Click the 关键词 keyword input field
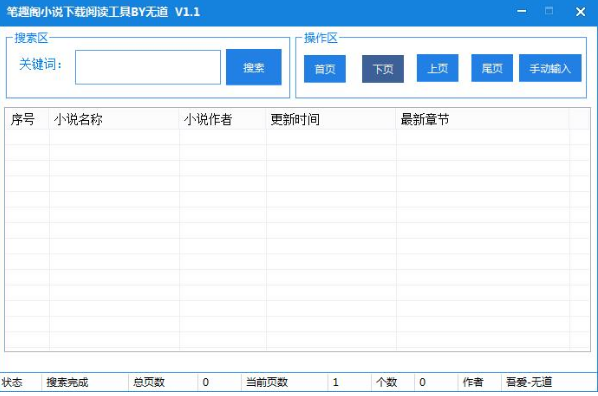Screen dimensions: 598x396 click(x=148, y=67)
